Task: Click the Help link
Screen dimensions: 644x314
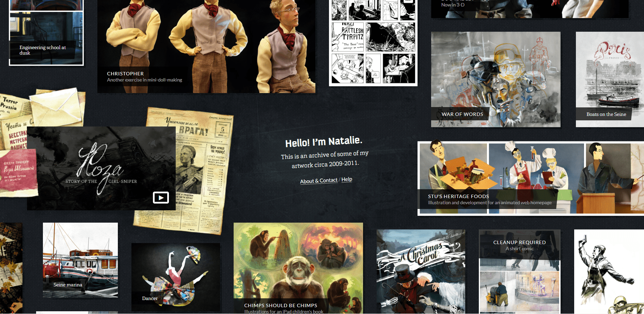Action: click(347, 179)
